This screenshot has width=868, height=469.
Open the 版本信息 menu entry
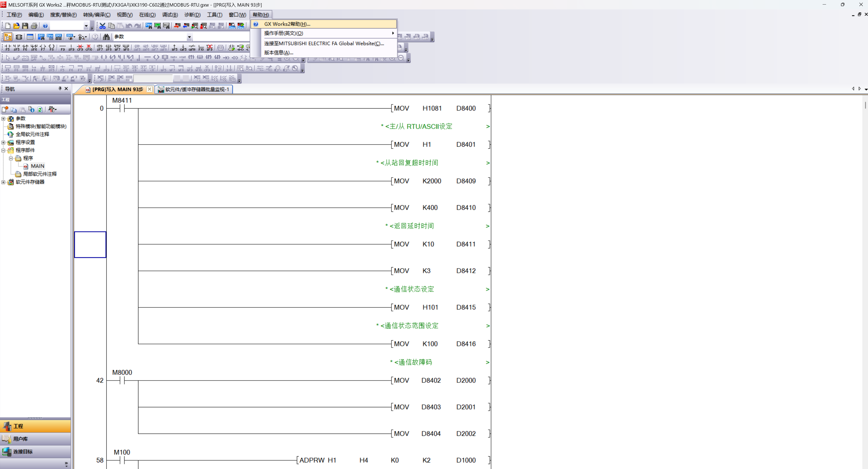(278, 53)
